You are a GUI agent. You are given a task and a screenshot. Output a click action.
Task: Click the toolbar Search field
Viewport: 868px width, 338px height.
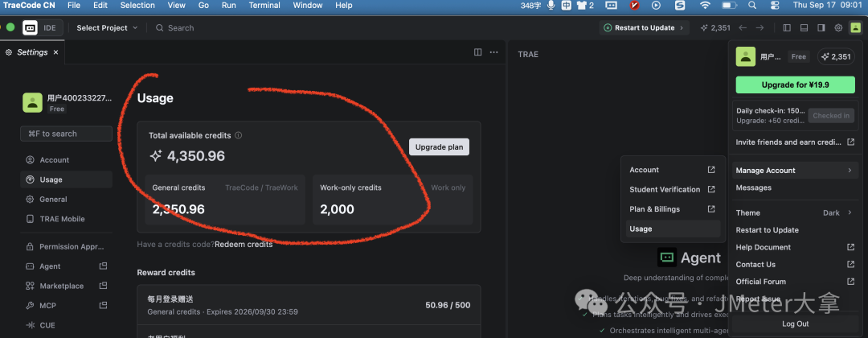tap(175, 27)
